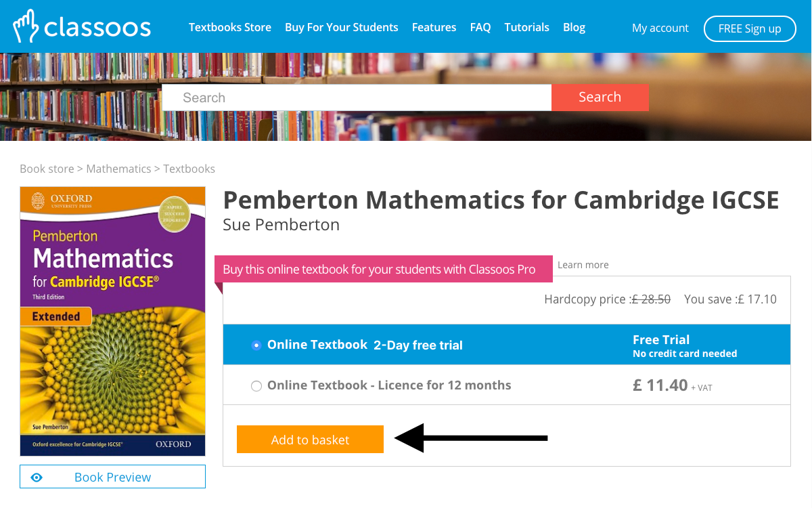The height and width of the screenshot is (508, 812).
Task: Click the Book Preview button
Action: (112, 478)
